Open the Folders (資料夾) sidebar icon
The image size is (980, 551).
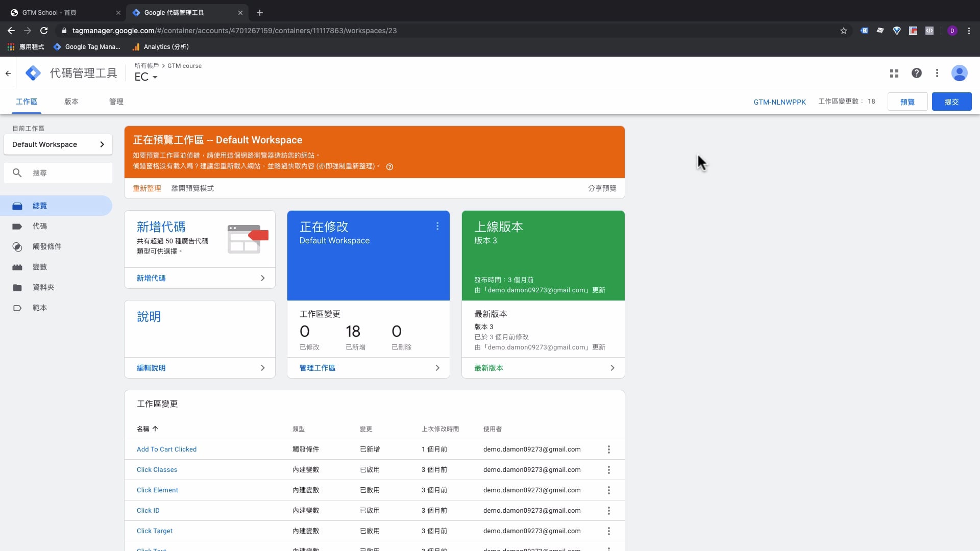[17, 288]
